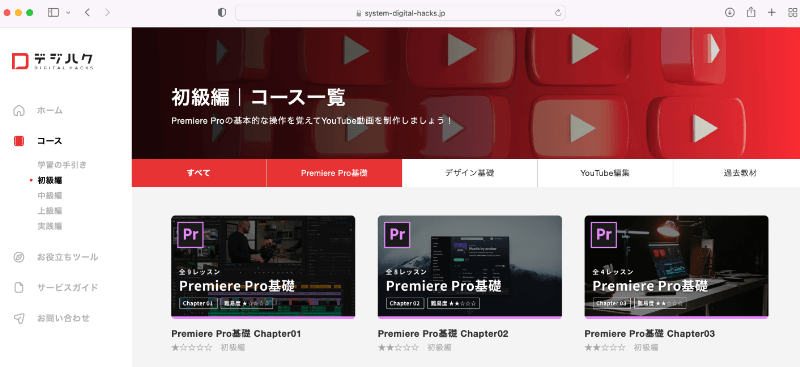The width and height of the screenshot is (800, 367).
Task: Click the Pr icon on Chapter03 card
Action: (x=604, y=235)
